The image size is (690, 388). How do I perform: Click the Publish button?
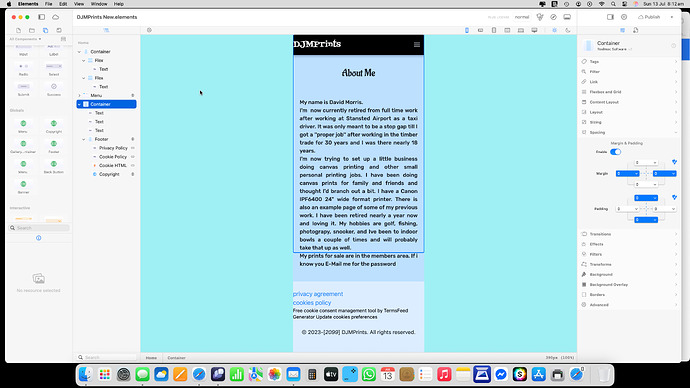[x=649, y=17]
